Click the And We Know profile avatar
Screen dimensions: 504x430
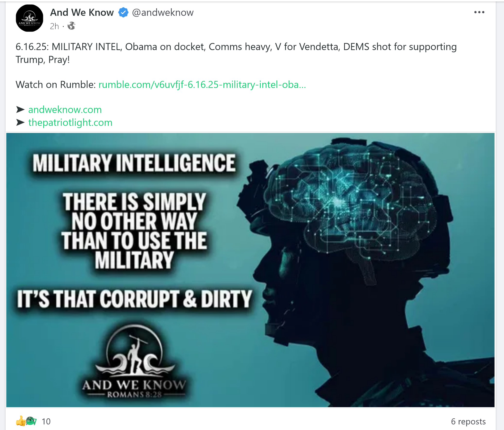pos(29,18)
